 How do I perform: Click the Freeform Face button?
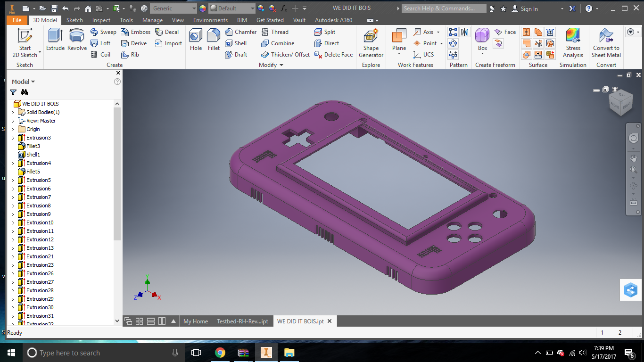(x=505, y=32)
